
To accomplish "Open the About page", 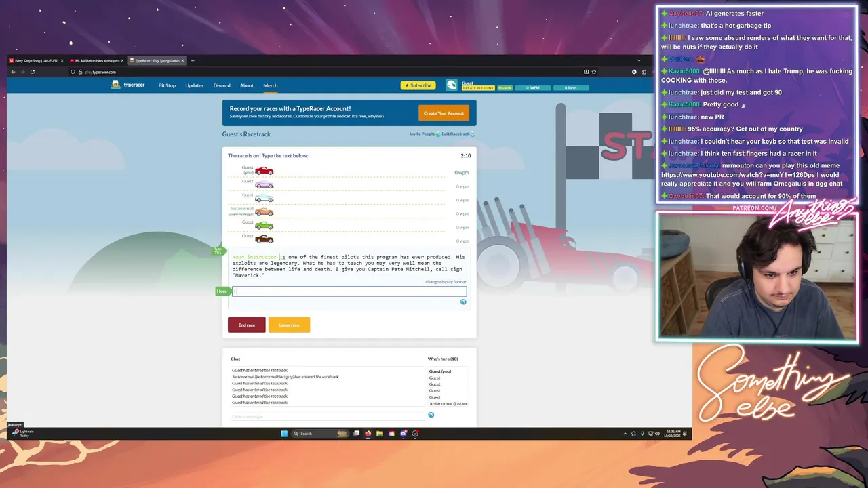I will (247, 85).
